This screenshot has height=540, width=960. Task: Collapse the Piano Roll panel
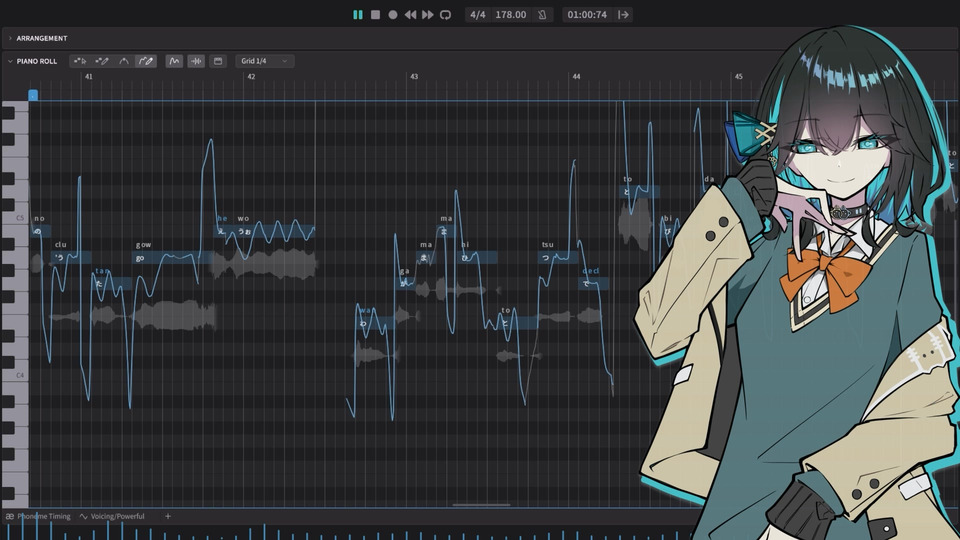pyautogui.click(x=10, y=61)
